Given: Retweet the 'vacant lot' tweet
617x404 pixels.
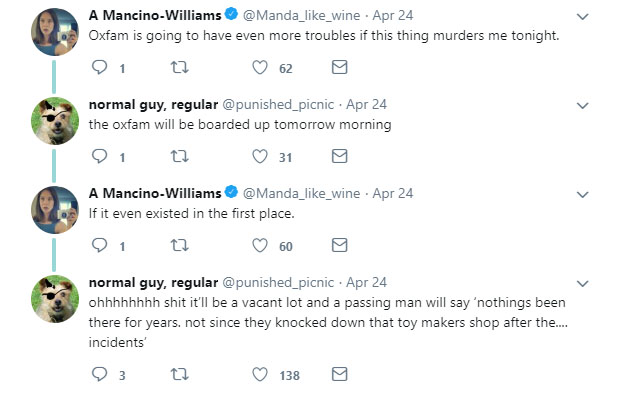Looking at the screenshot, I should pyautogui.click(x=181, y=375).
